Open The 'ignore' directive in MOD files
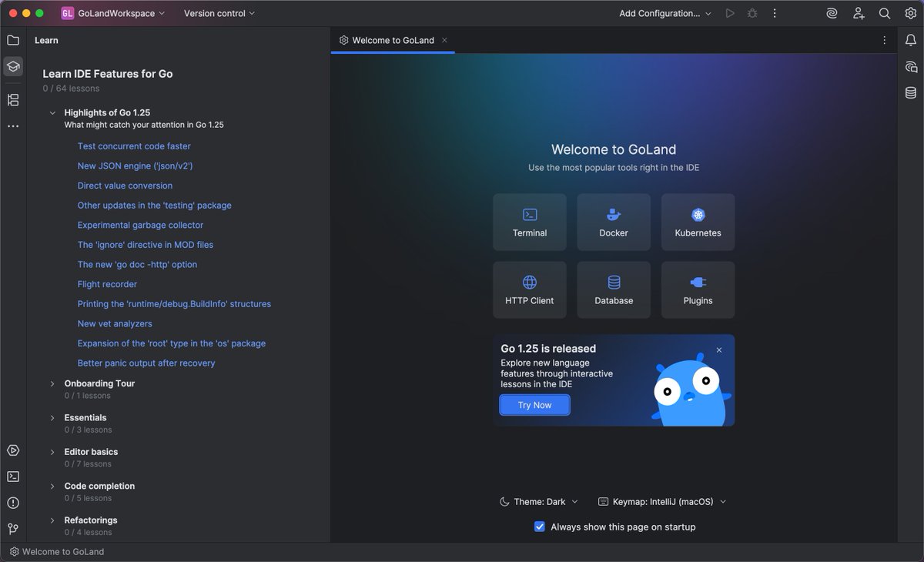Viewport: 924px width, 562px height. pos(146,245)
